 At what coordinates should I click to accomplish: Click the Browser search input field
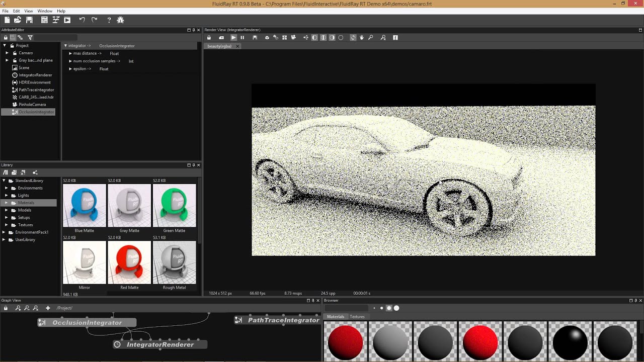346,308
